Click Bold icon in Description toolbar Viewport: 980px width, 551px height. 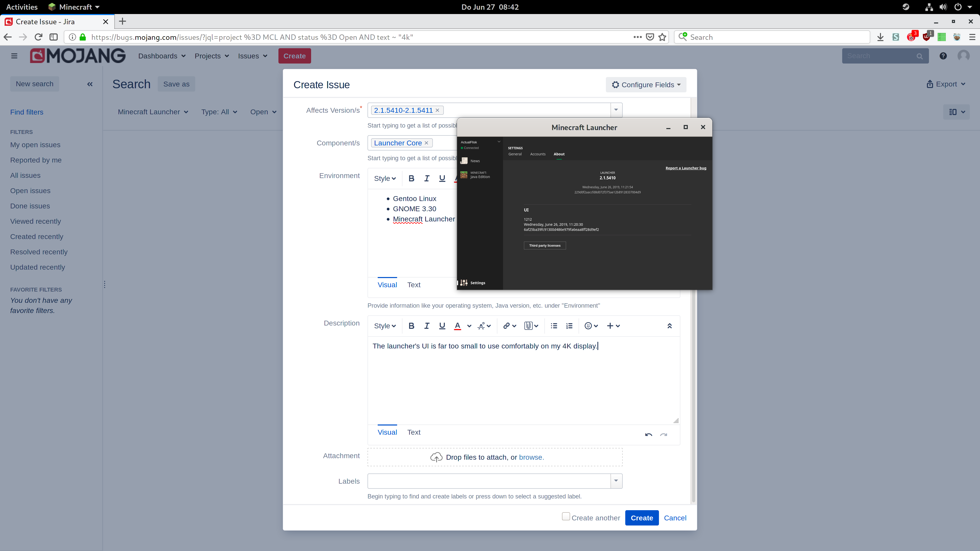pyautogui.click(x=411, y=326)
